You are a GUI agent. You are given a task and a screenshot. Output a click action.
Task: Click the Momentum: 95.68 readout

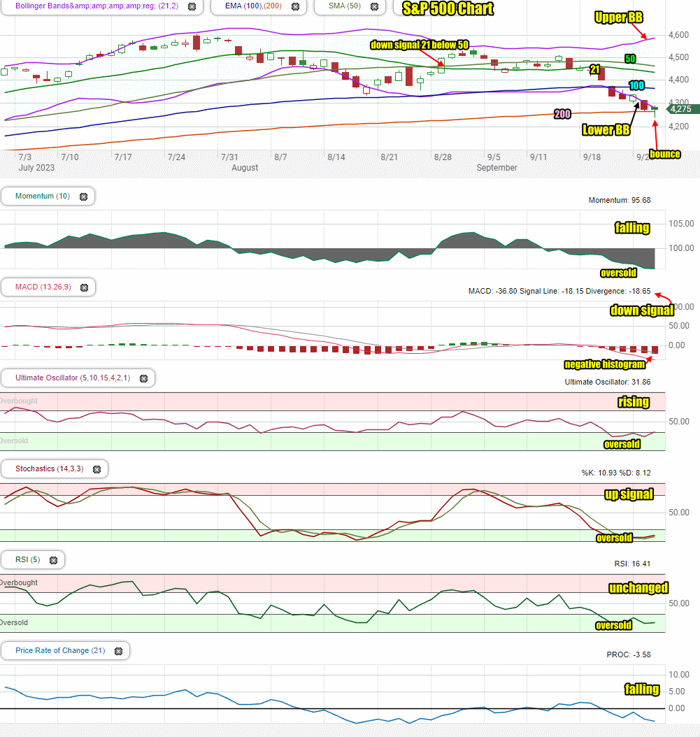620,200
